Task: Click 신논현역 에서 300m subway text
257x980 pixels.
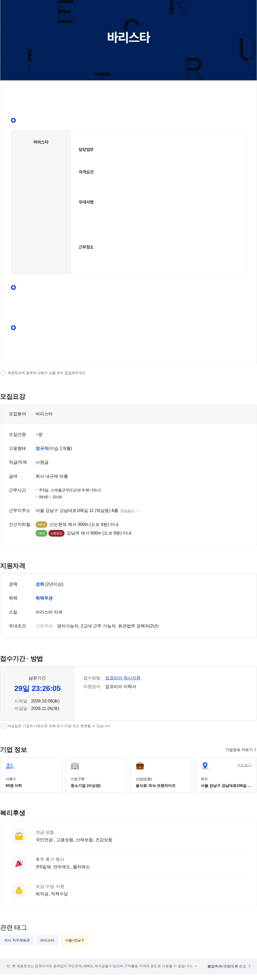Action: pyautogui.click(x=84, y=525)
